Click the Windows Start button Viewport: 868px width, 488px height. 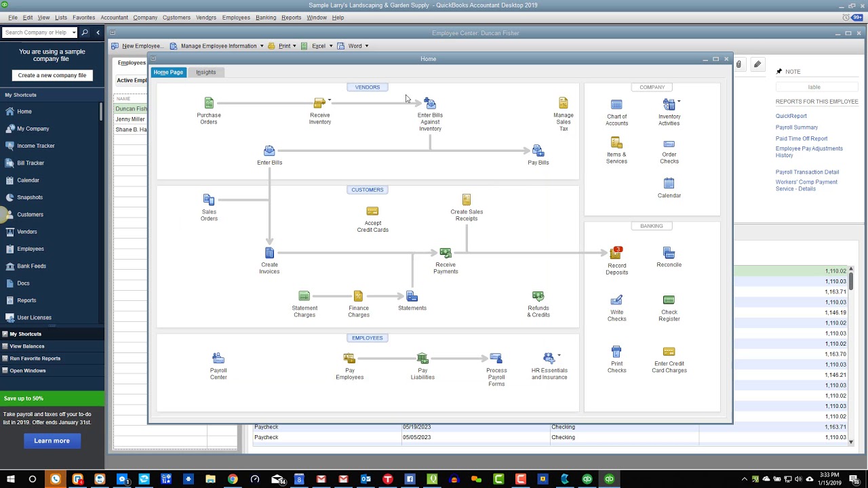(x=10, y=479)
